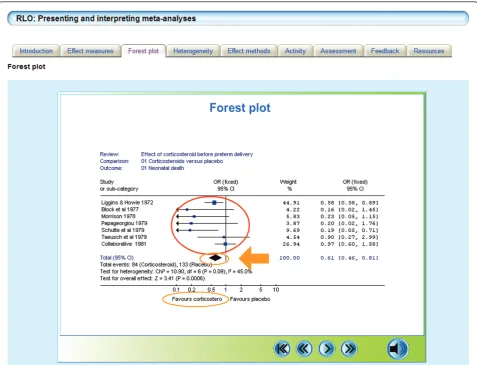Click the black summary diamond marker

pos(215,258)
